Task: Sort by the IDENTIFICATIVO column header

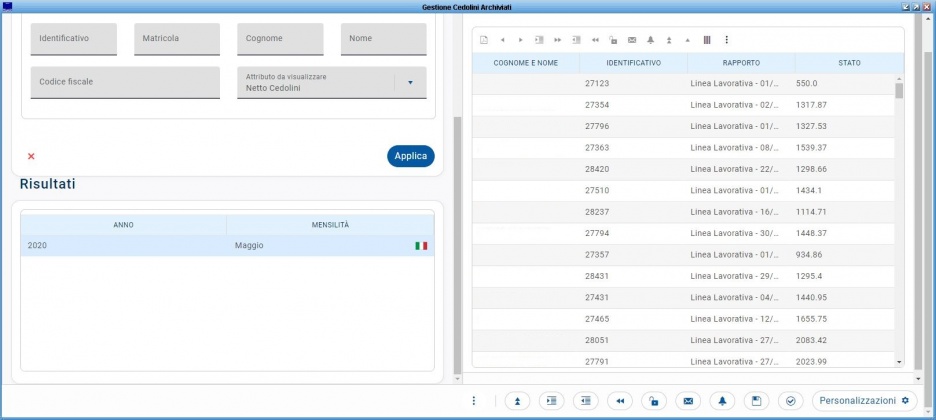Action: click(x=633, y=63)
